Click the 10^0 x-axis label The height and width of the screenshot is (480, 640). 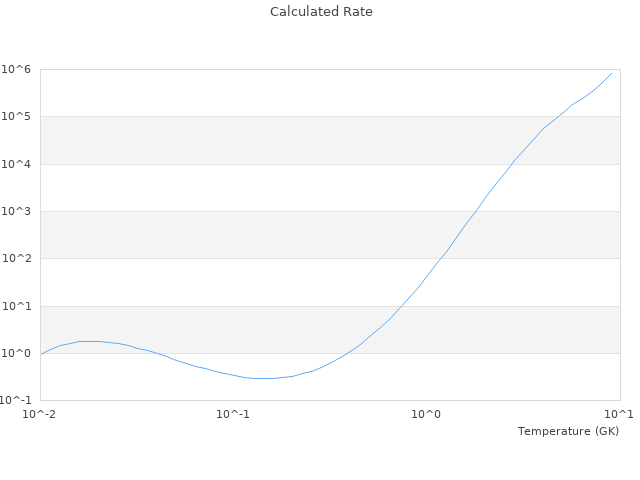[x=427, y=414]
